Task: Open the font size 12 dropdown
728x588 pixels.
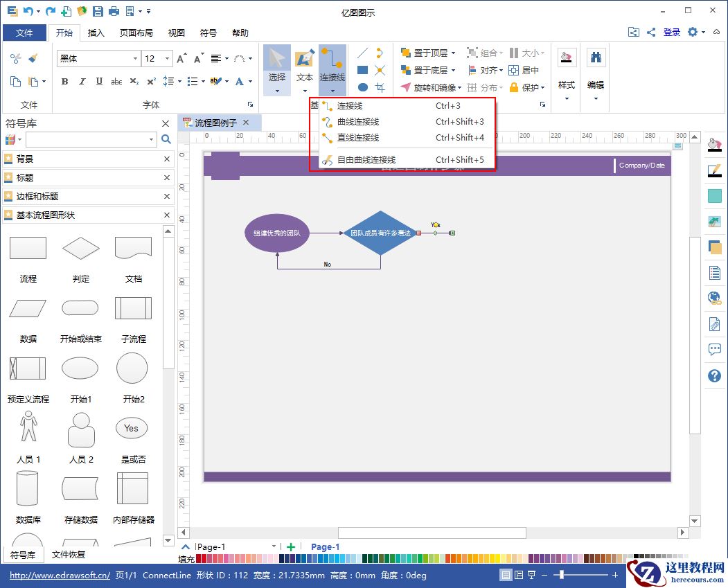Action: click(x=167, y=58)
